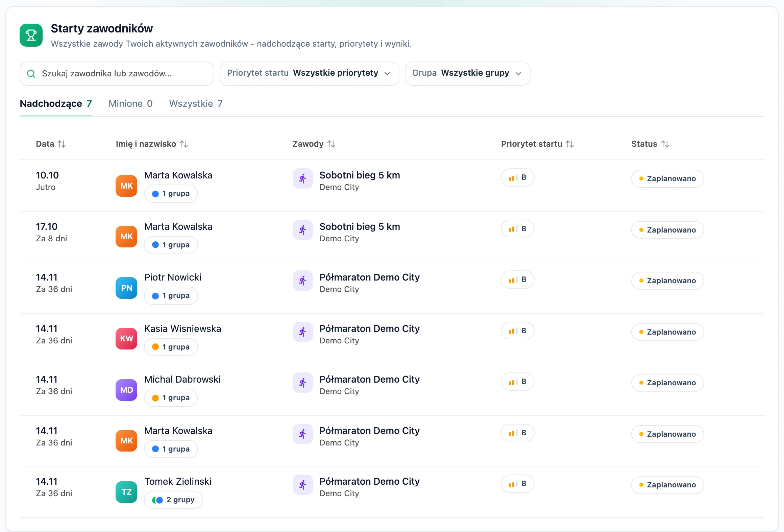The width and height of the screenshot is (784, 532).
Task: Switch to the Minione tab
Action: coord(130,103)
